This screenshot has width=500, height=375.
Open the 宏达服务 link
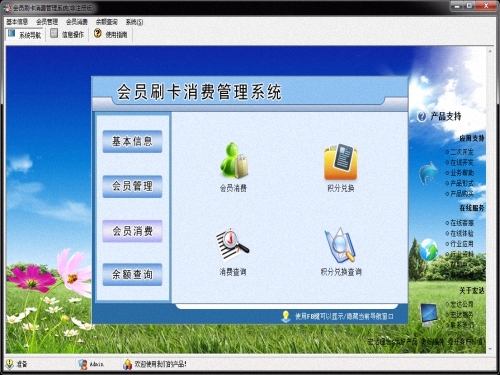coord(462,314)
